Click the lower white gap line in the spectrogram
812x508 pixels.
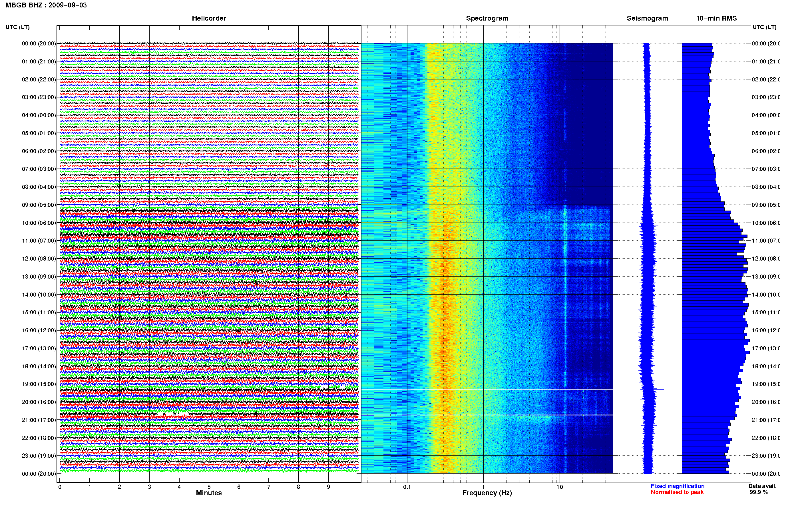click(487, 415)
